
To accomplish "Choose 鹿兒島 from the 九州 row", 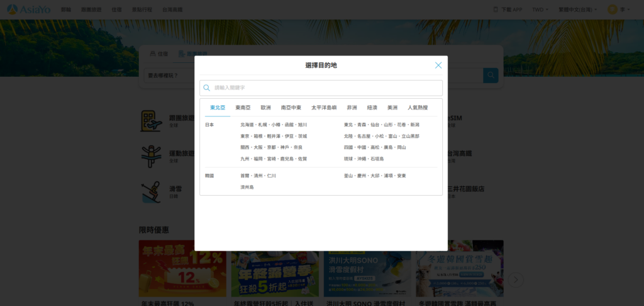I will point(287,159).
